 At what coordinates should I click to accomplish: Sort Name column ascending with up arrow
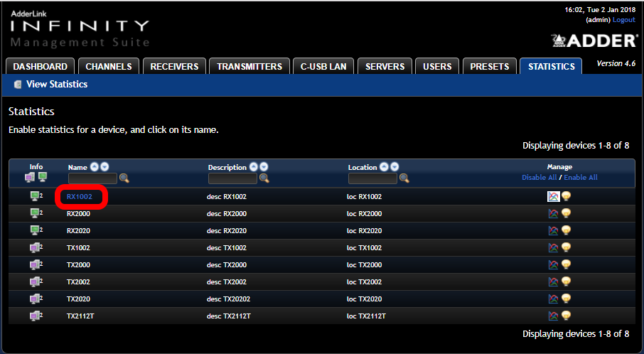click(x=95, y=167)
